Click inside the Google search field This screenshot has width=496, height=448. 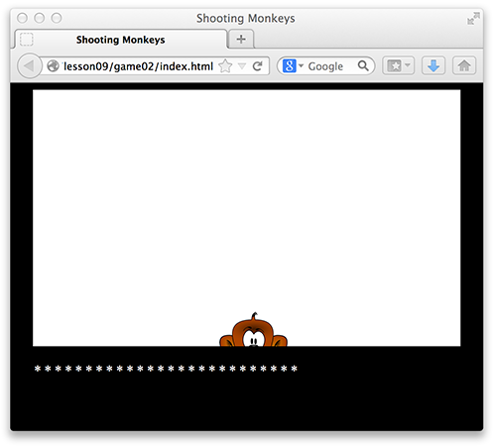click(331, 66)
